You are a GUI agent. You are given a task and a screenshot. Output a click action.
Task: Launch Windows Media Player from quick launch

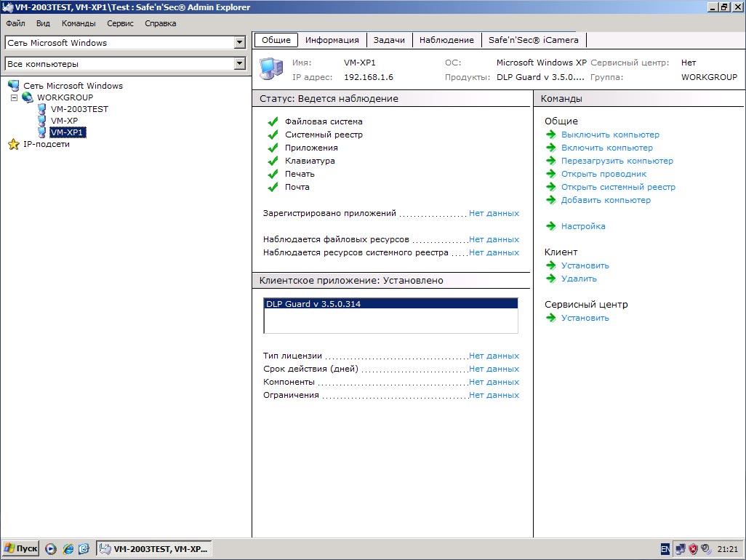(x=51, y=549)
